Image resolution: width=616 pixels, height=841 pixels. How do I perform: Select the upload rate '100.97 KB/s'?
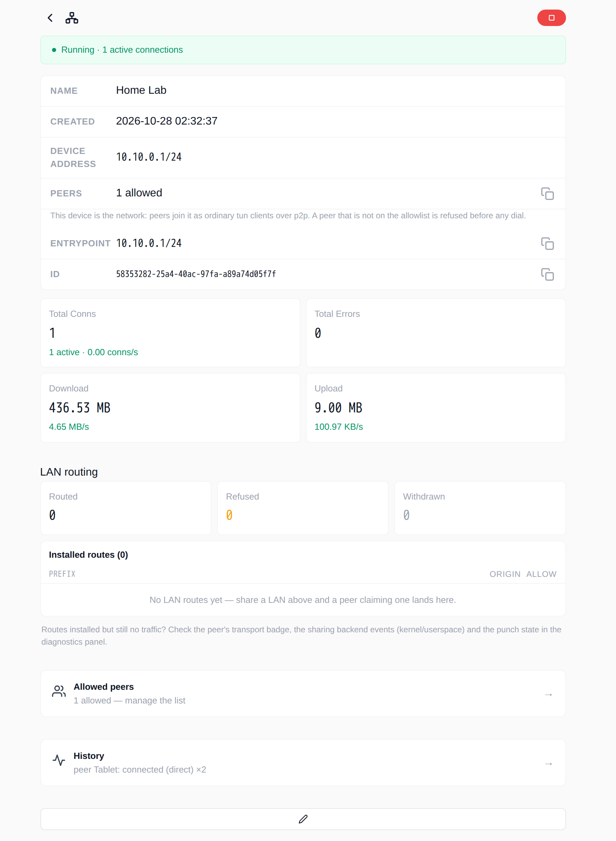[338, 427]
